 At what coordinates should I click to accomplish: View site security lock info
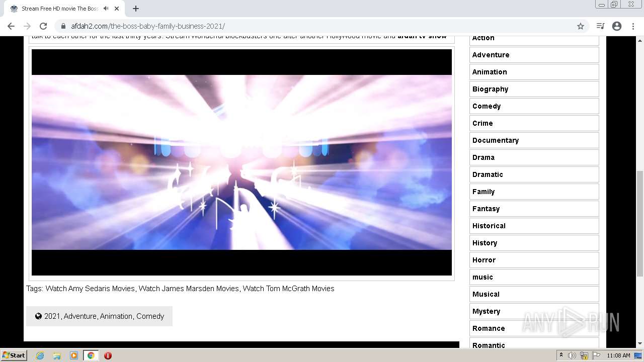click(63, 26)
